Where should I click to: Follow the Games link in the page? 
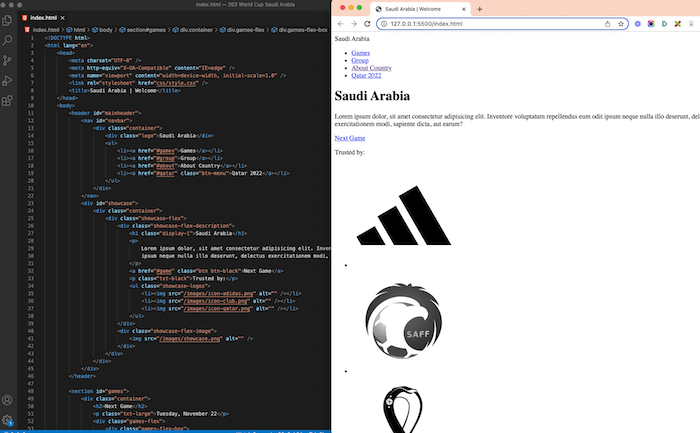tap(360, 53)
